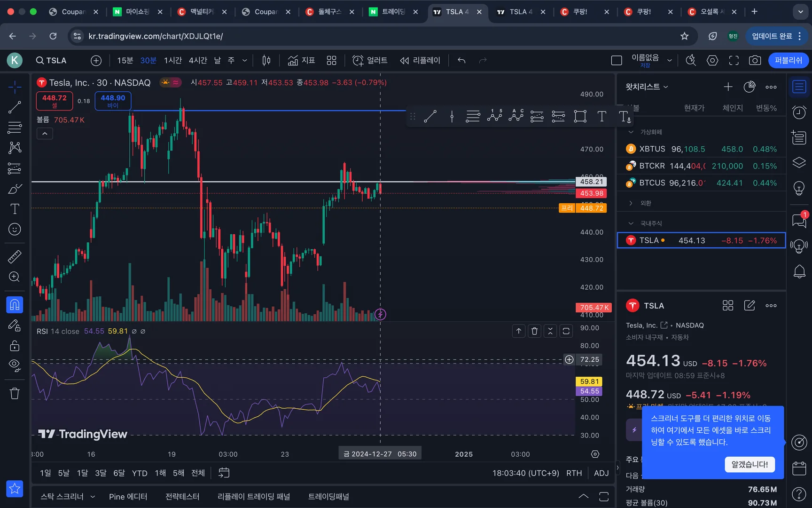Open the notifications bell panel
Screen dimensions: 812x508
799,271
